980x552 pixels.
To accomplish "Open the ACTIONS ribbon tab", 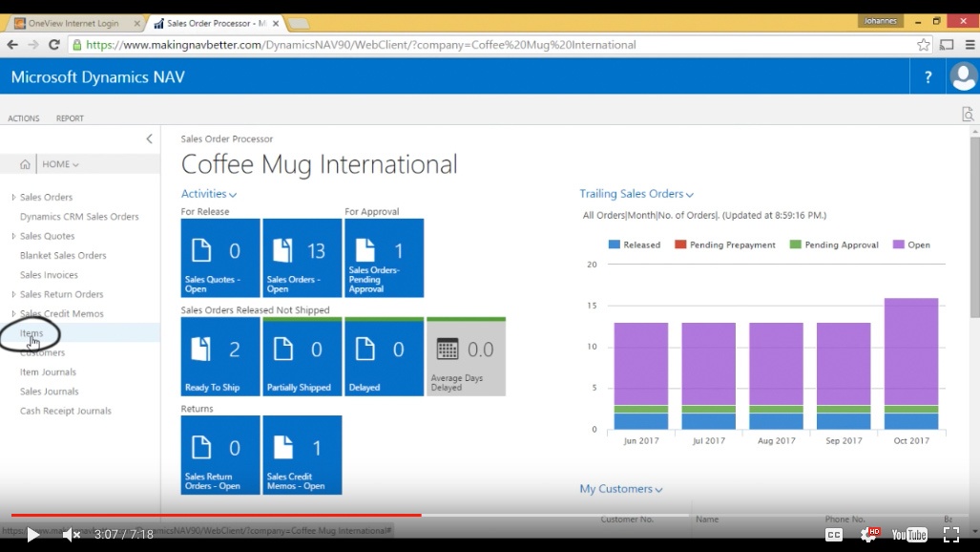I will [x=24, y=118].
